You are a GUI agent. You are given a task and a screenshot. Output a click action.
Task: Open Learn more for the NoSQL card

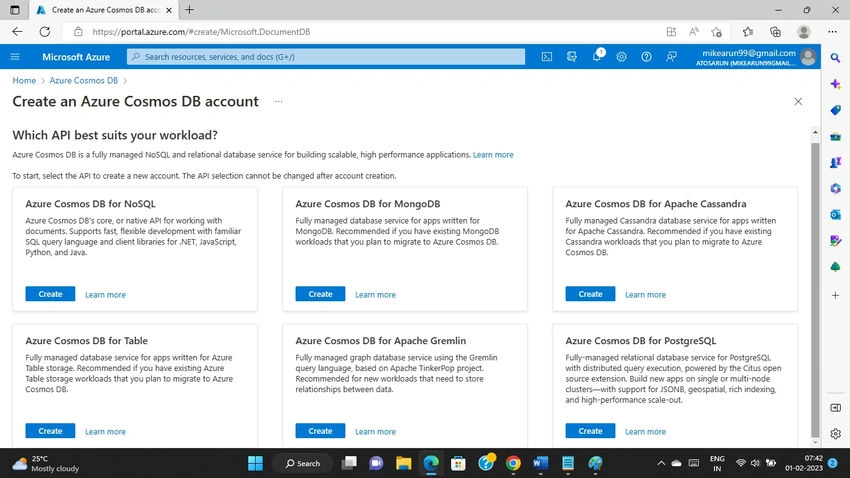pos(105,295)
